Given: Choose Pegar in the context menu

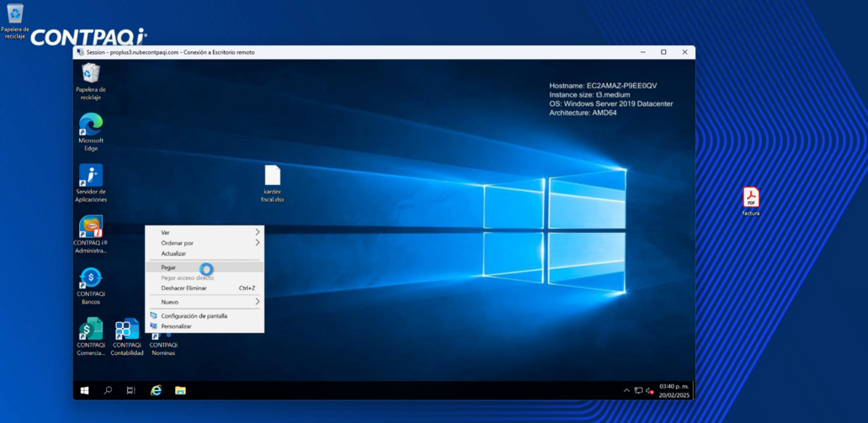Looking at the screenshot, I should (169, 267).
